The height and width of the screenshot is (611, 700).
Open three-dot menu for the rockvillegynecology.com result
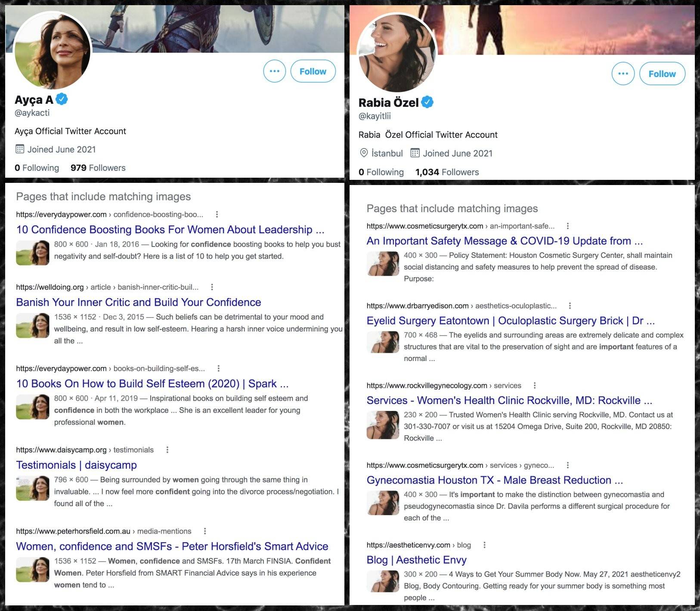tap(535, 386)
